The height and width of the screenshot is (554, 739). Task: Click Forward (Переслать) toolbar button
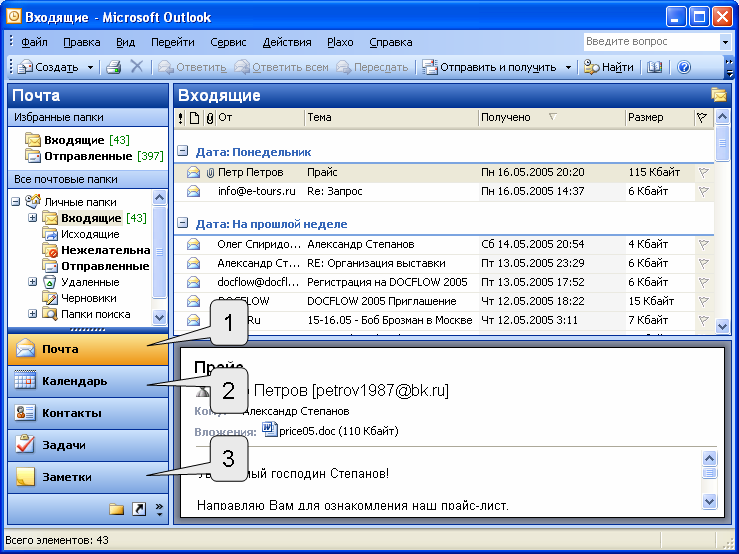372,67
